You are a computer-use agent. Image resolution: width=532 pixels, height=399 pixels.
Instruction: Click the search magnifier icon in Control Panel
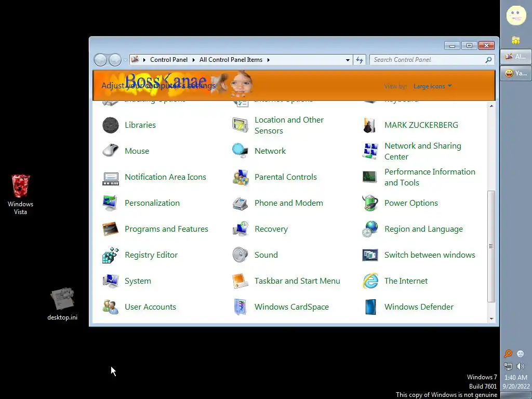[488, 60]
